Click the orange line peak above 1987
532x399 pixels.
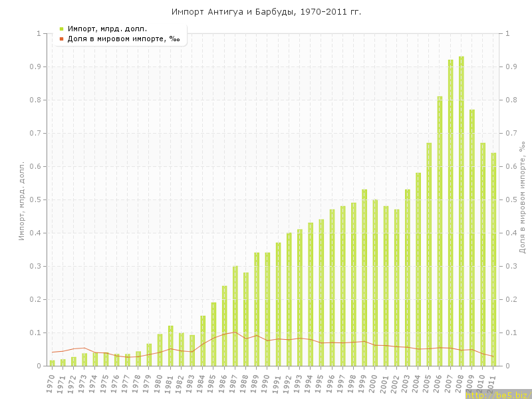click(x=235, y=332)
